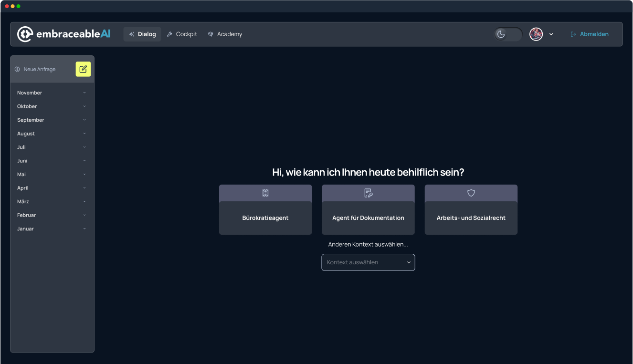
Task: Click the Juni text in the history list
Action: [22, 161]
